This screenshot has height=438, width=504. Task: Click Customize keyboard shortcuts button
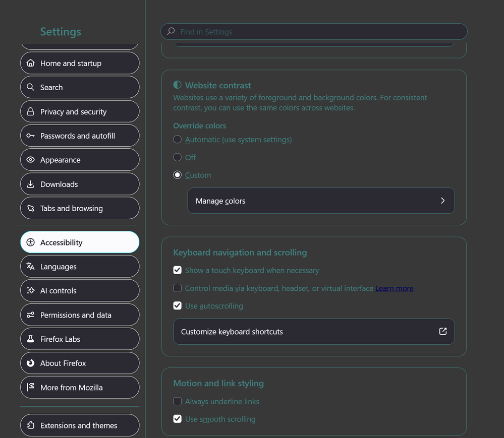tap(314, 331)
